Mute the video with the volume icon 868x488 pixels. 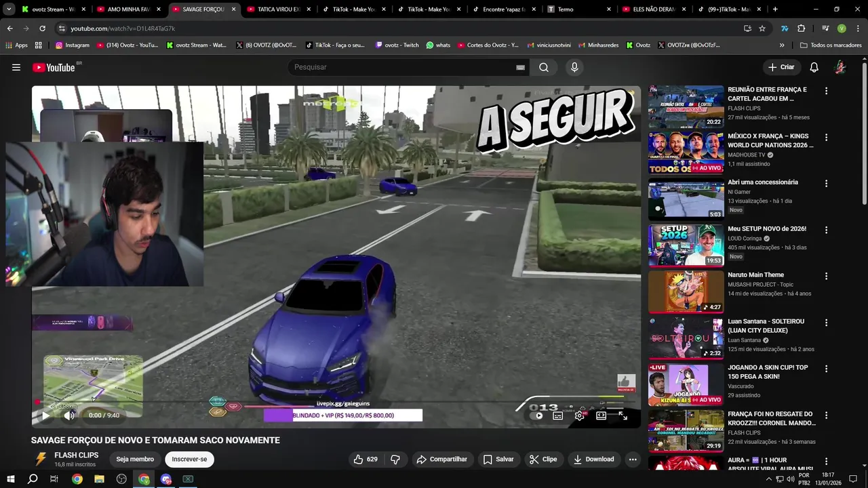coord(69,415)
